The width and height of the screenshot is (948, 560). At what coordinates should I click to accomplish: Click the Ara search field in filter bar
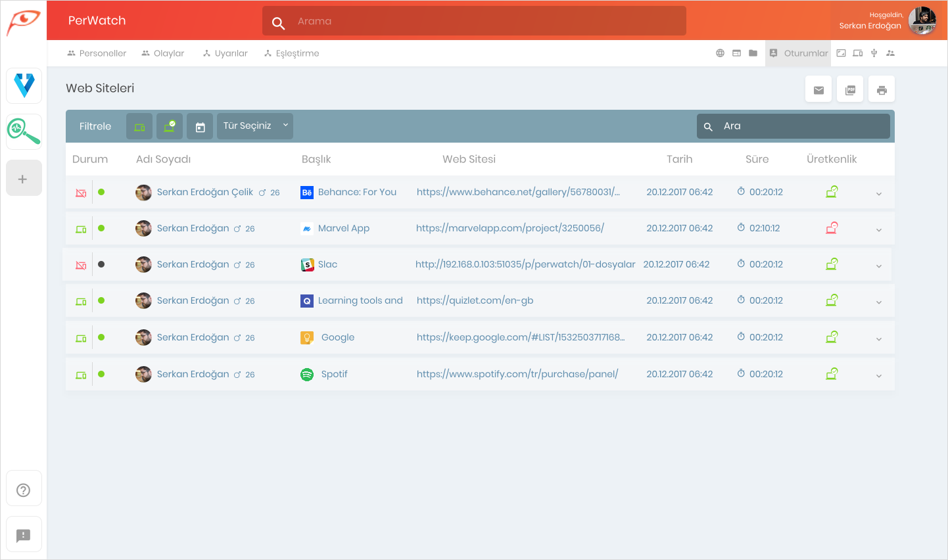pyautogui.click(x=794, y=126)
